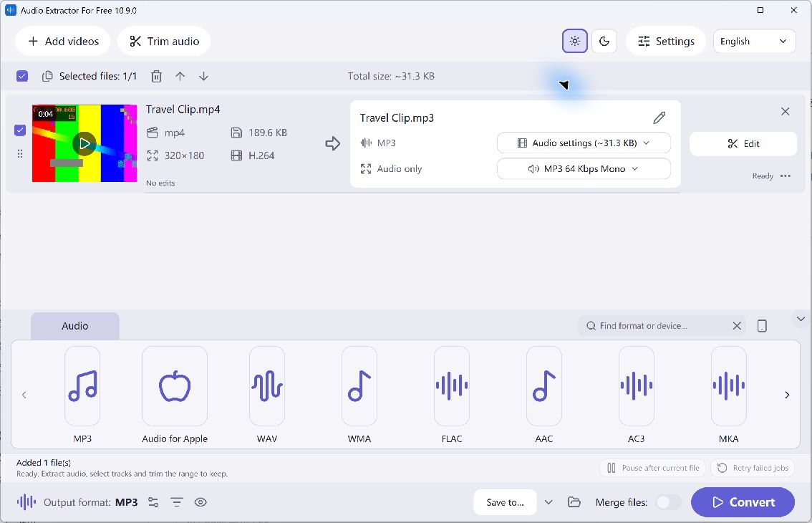
Task: Click Add videos button
Action: click(x=63, y=41)
